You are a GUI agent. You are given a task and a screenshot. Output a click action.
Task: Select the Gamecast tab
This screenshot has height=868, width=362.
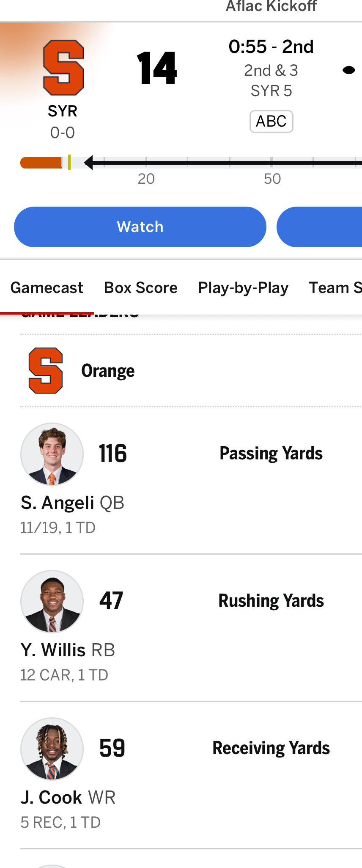click(x=47, y=288)
